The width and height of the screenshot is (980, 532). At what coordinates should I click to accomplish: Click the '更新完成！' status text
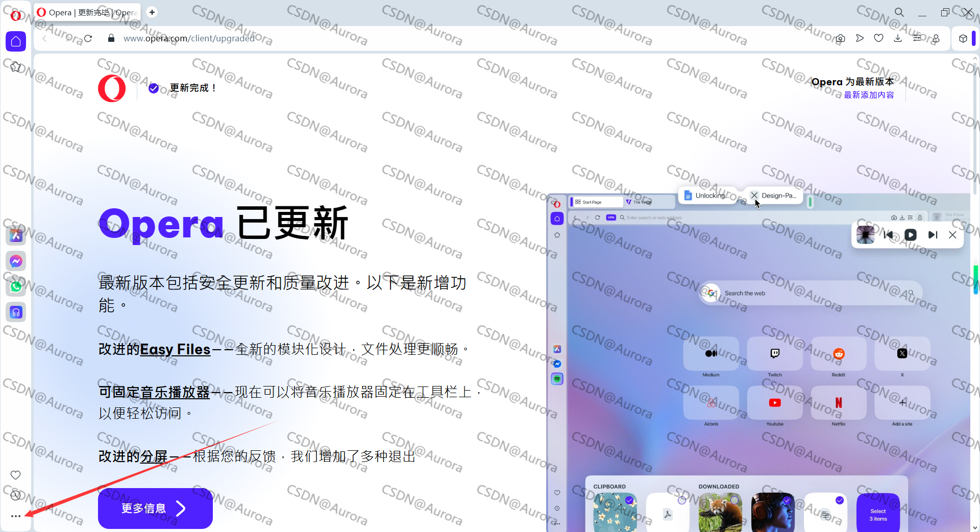click(193, 88)
